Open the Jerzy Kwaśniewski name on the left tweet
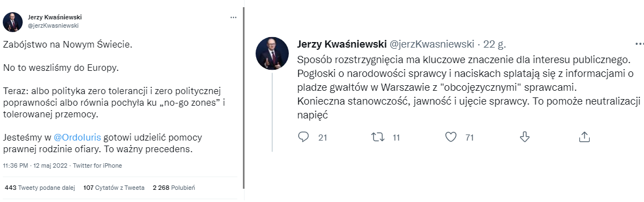Screen dimensions: 644x202 (55, 17)
